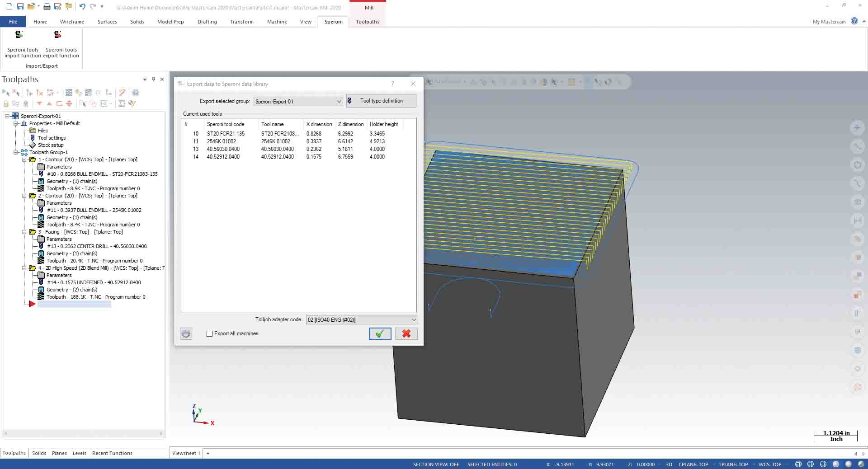
Task: Click the Save icon in quick access toolbar
Action: (20, 6)
